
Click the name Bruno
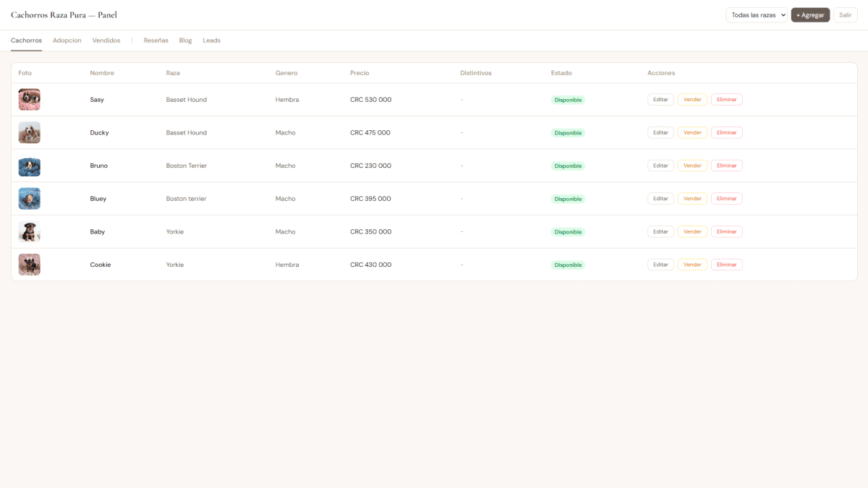pos(99,166)
